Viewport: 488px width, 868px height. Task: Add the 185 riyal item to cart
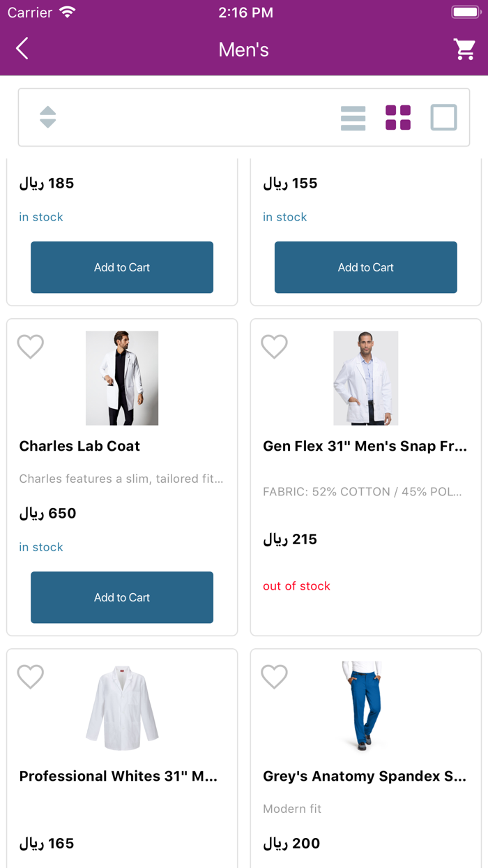(122, 267)
